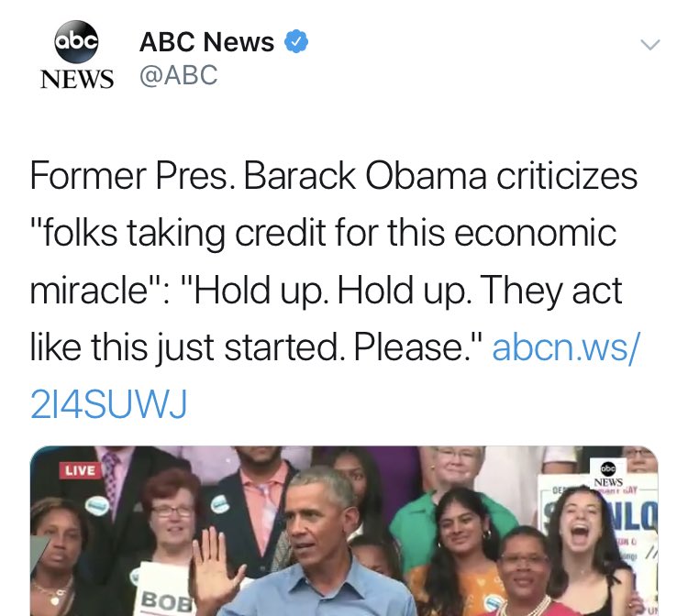The image size is (688, 616).
Task: Select the tweet text starting 'Former Pres.'
Action: pyautogui.click(x=334, y=290)
